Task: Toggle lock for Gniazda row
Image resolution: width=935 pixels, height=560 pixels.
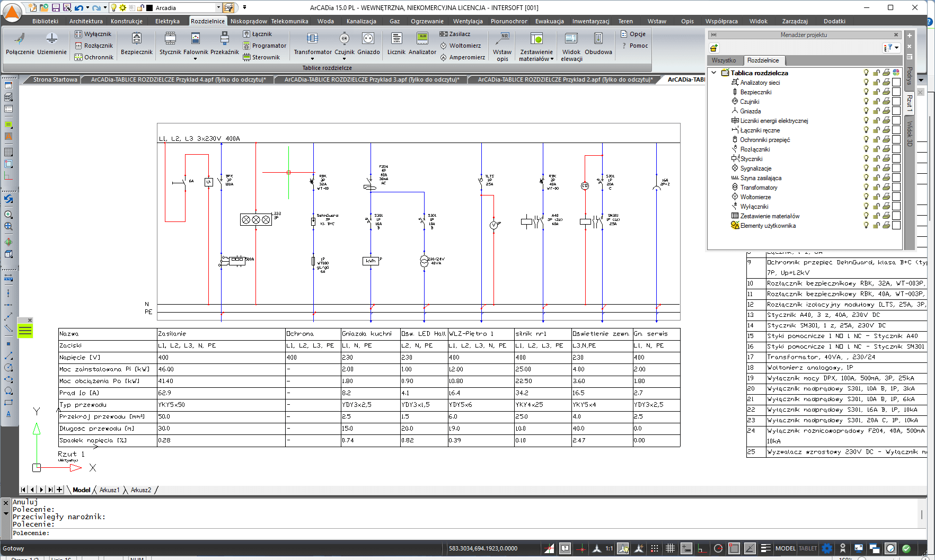Action: coord(876,111)
